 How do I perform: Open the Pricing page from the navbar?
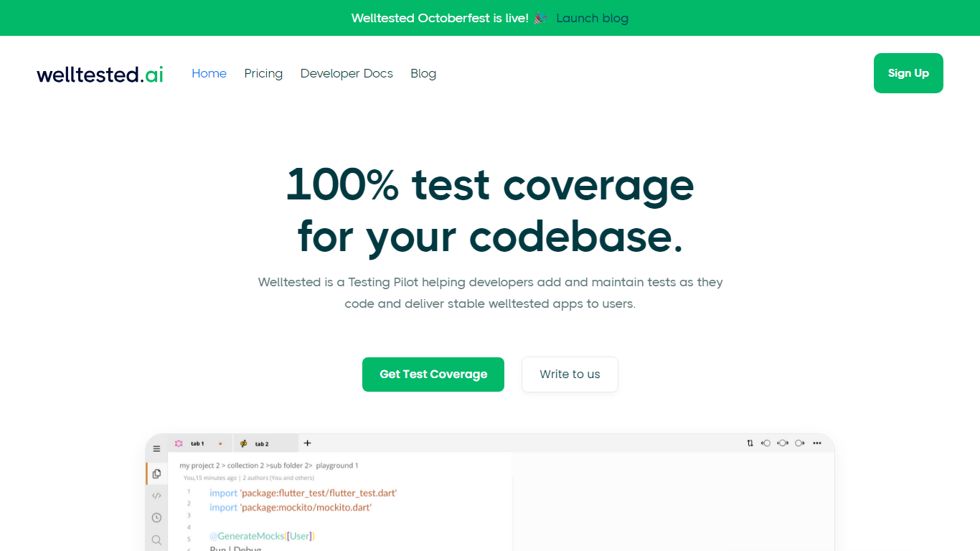[x=263, y=73]
